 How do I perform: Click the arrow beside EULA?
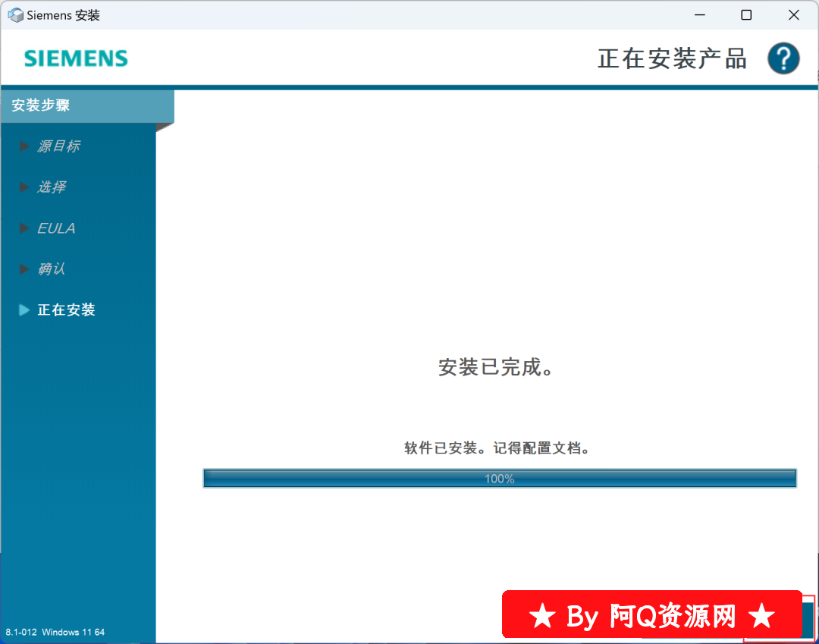pos(24,228)
